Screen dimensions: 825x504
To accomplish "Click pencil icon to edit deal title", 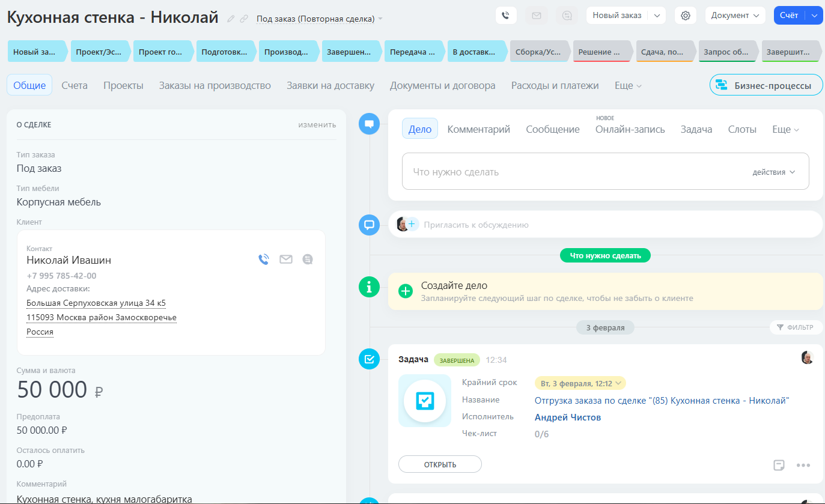I will (231, 19).
